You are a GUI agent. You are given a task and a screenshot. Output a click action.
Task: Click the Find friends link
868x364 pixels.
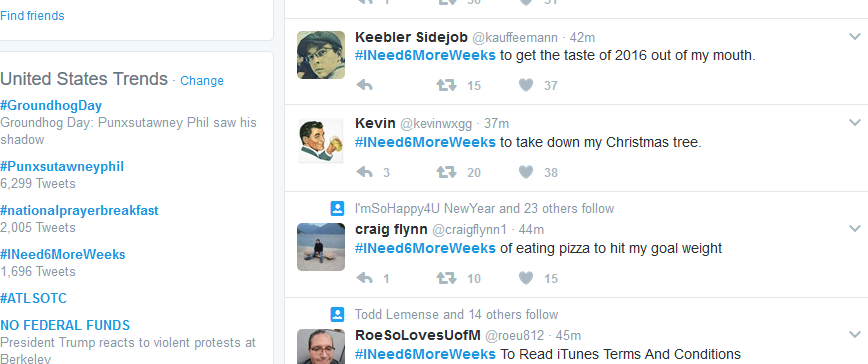(x=32, y=15)
